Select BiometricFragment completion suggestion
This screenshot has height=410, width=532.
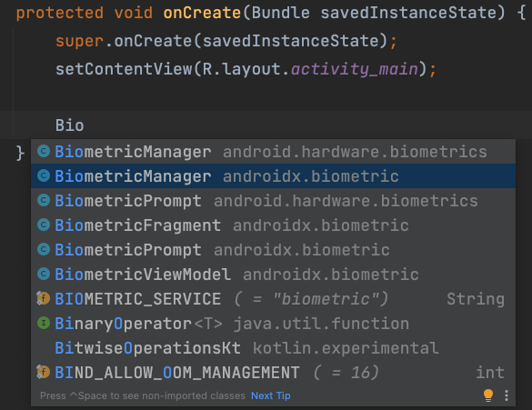pos(273,225)
